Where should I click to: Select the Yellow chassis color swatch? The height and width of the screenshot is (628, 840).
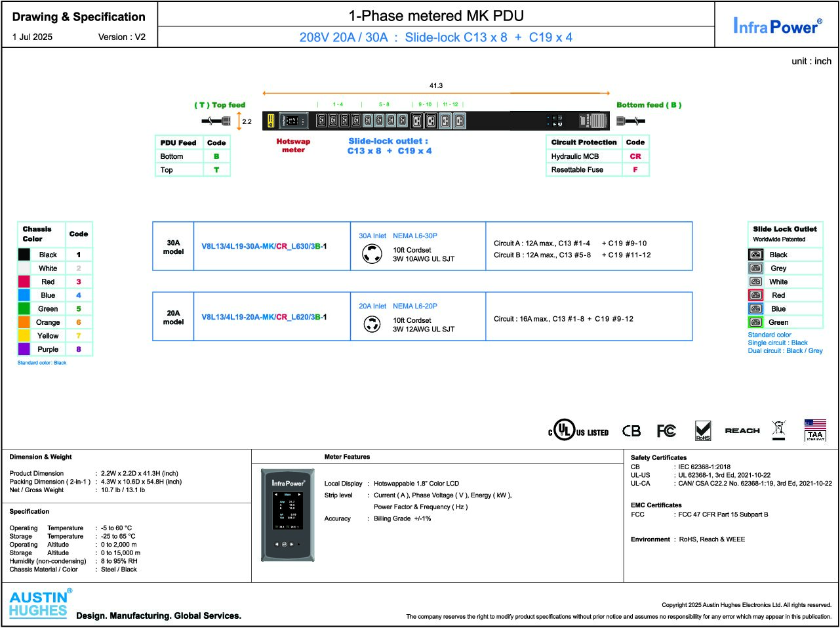(x=24, y=336)
